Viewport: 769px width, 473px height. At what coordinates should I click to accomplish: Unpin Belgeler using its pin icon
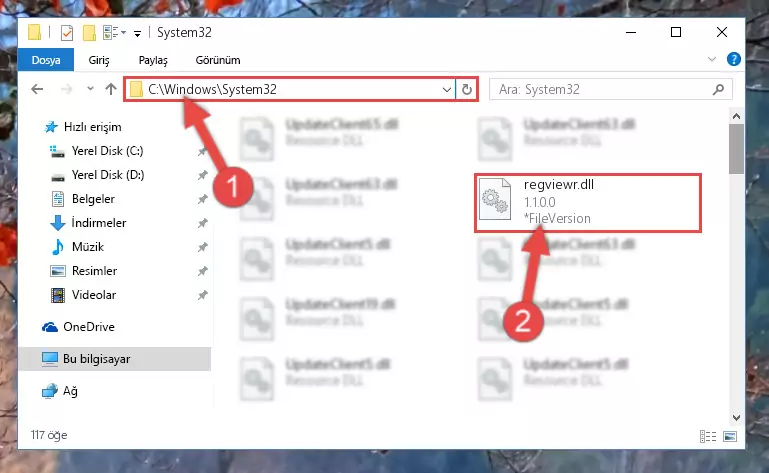coord(203,199)
